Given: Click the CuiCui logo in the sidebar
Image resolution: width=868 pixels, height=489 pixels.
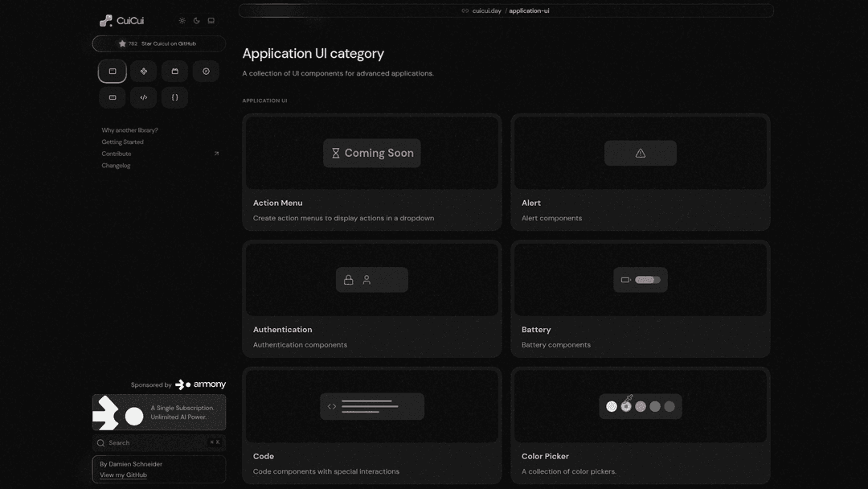Looking at the screenshot, I should pyautogui.click(x=121, y=21).
